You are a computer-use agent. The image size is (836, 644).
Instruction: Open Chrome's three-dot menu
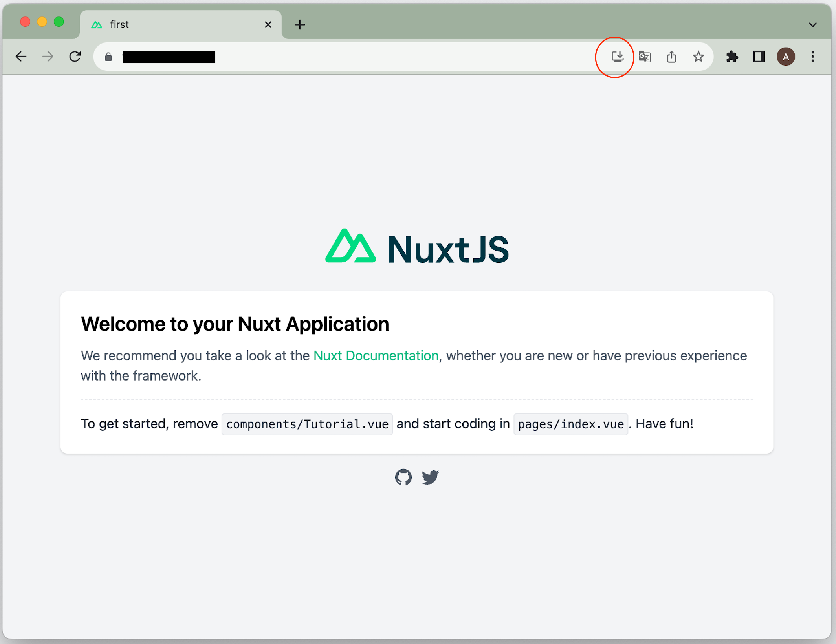[x=813, y=57]
